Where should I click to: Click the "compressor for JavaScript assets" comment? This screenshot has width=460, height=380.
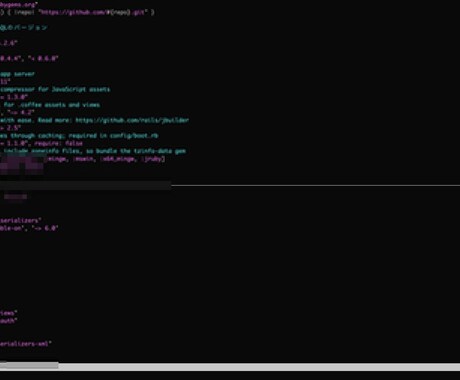[55, 89]
